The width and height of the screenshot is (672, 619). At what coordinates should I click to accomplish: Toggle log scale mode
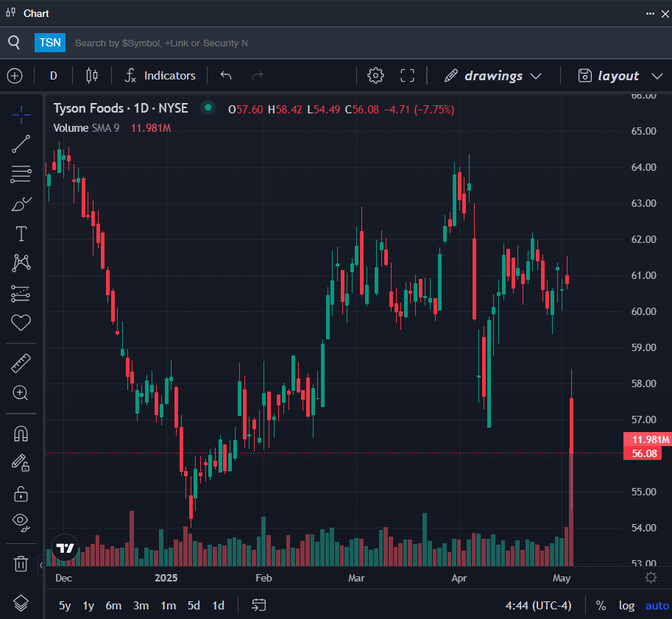pyautogui.click(x=626, y=605)
